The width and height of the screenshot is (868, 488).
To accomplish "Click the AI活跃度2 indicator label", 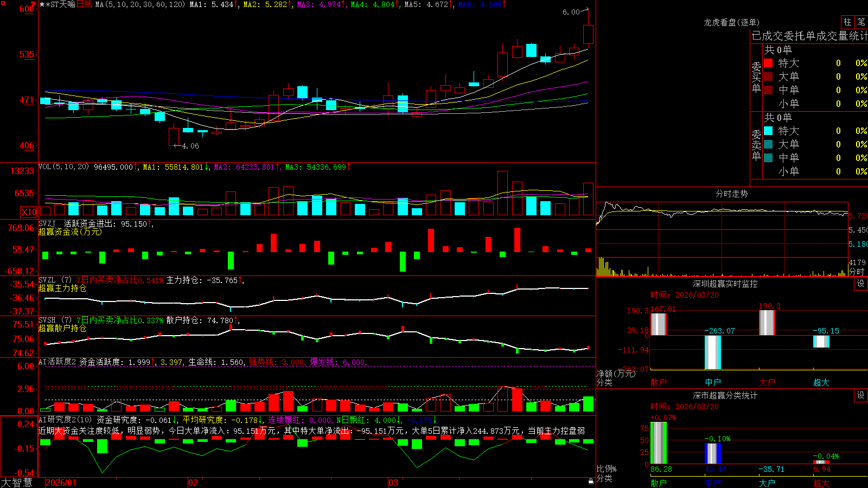I will (x=57, y=362).
